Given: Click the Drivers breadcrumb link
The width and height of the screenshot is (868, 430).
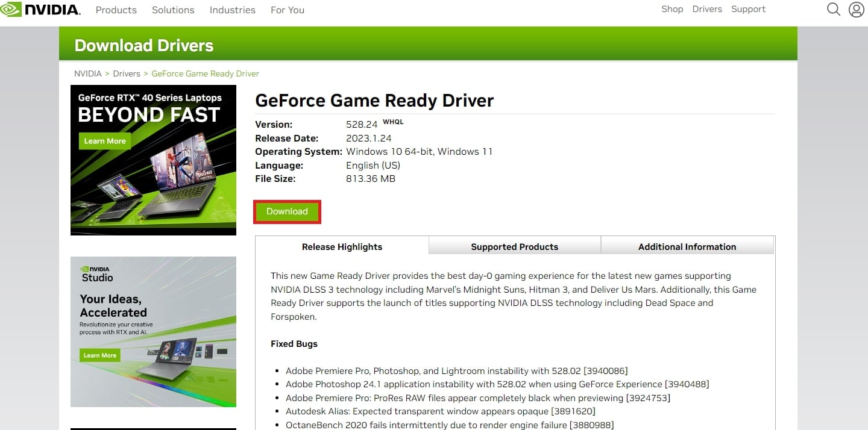Looking at the screenshot, I should pyautogui.click(x=127, y=73).
